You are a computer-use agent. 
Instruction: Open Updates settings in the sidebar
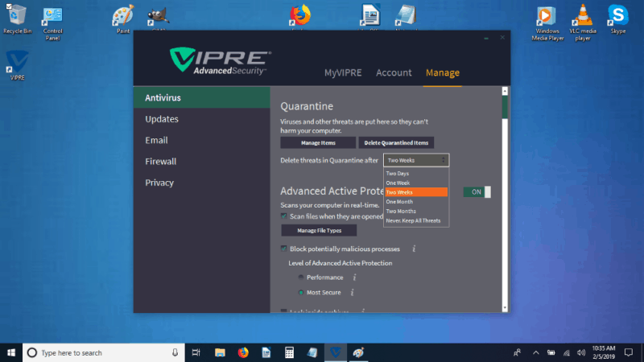[x=202, y=118]
